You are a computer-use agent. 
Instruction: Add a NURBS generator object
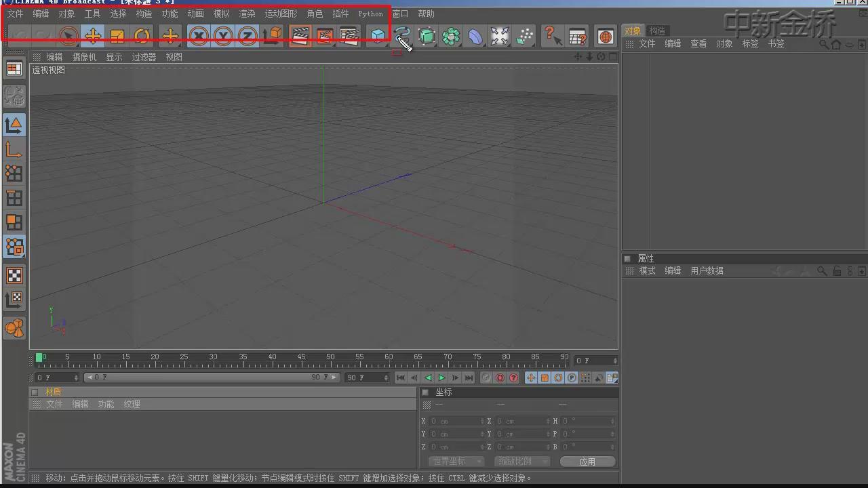pyautogui.click(x=427, y=36)
